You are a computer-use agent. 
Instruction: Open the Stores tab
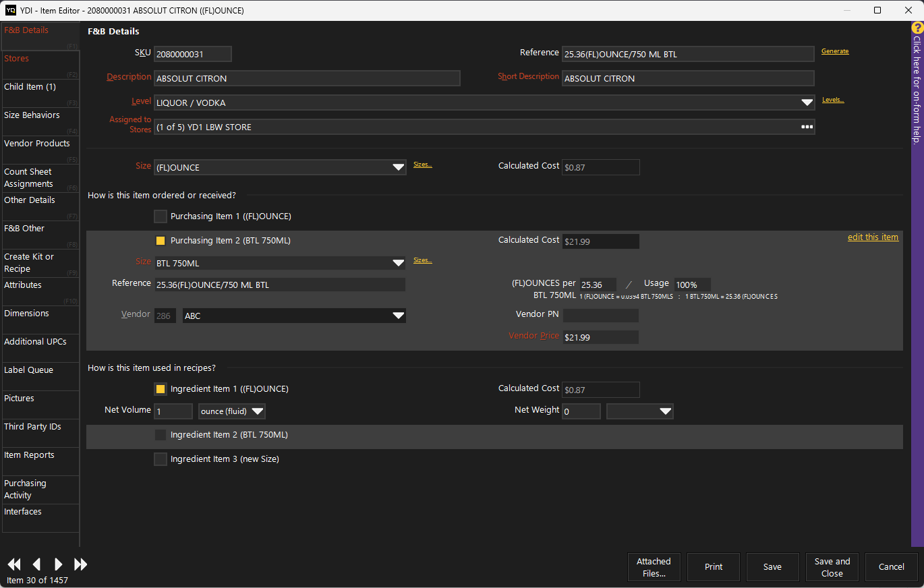click(x=40, y=65)
